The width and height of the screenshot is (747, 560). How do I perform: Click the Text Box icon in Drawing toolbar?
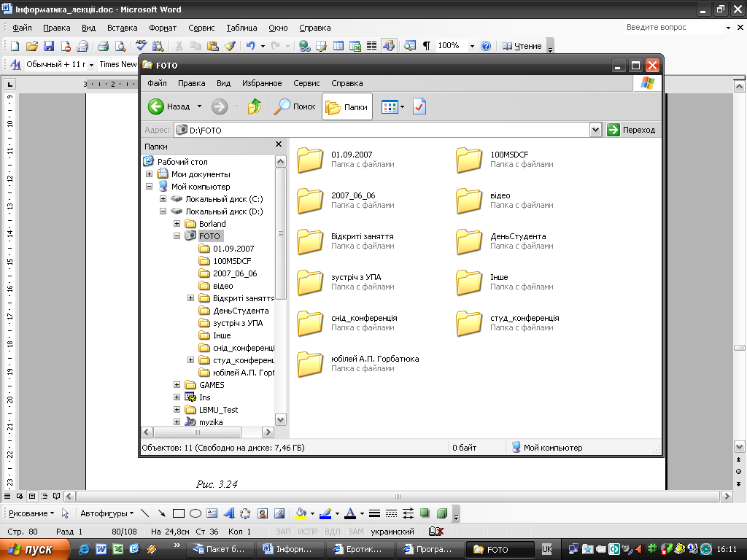click(x=212, y=513)
